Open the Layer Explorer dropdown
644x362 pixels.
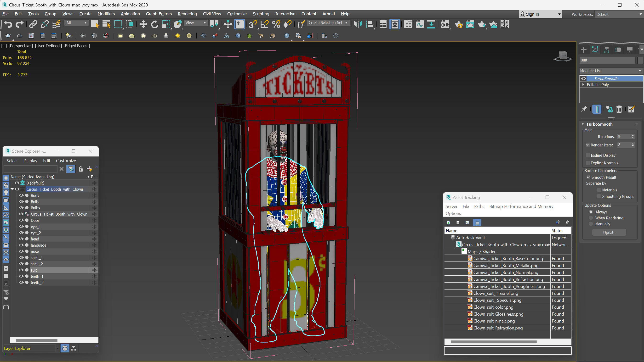tap(57, 348)
